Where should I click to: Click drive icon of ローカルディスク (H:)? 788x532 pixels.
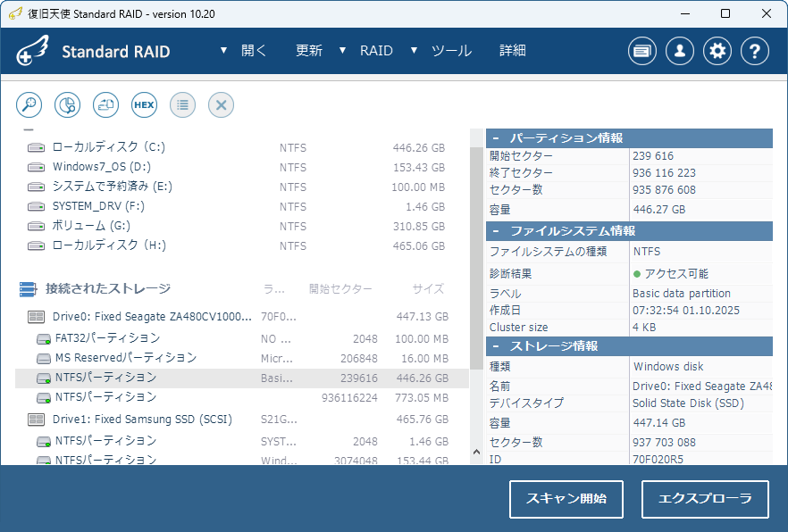(x=36, y=245)
